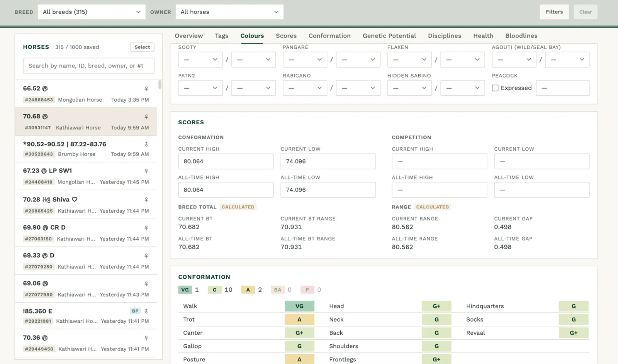Click the horse search field

pyautogui.click(x=88, y=66)
